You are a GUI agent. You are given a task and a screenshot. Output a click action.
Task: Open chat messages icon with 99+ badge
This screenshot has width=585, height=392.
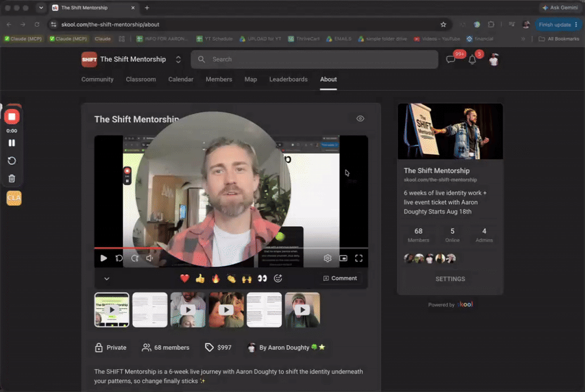(451, 59)
